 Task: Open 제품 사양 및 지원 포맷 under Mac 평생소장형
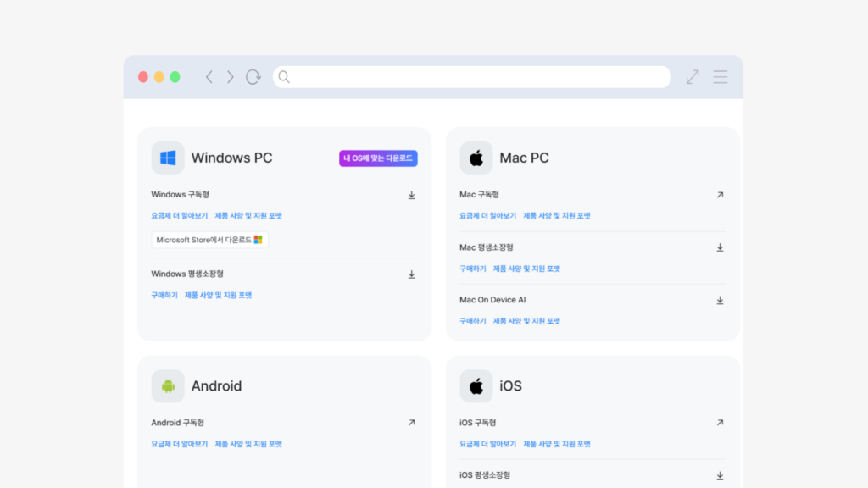(526, 269)
